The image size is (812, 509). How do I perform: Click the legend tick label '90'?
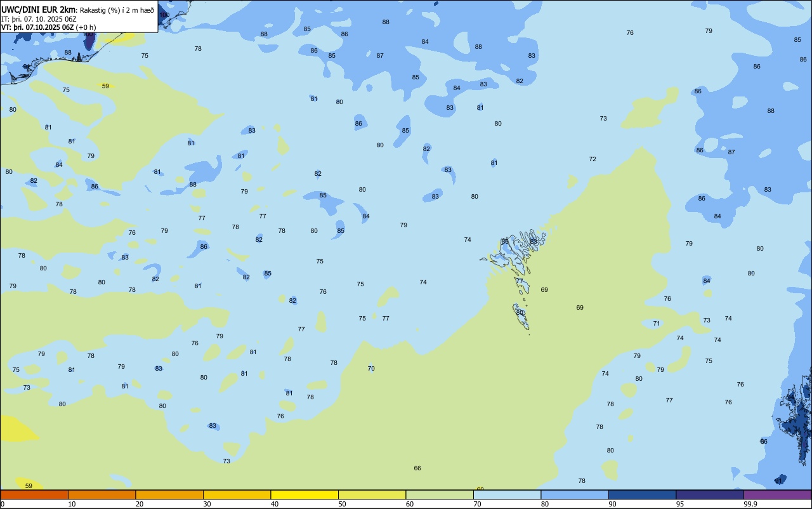coord(612,504)
